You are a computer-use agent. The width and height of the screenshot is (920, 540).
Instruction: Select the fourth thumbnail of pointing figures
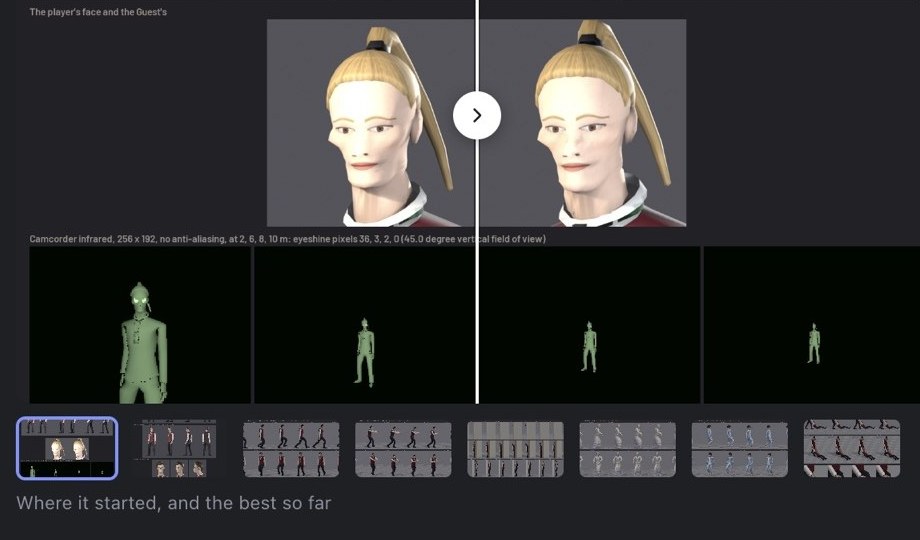click(403, 448)
